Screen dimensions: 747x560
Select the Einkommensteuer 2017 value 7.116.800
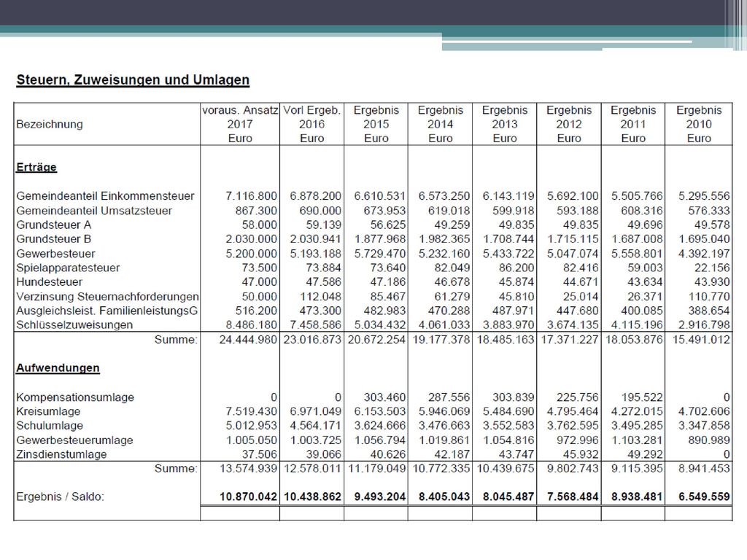(251, 196)
